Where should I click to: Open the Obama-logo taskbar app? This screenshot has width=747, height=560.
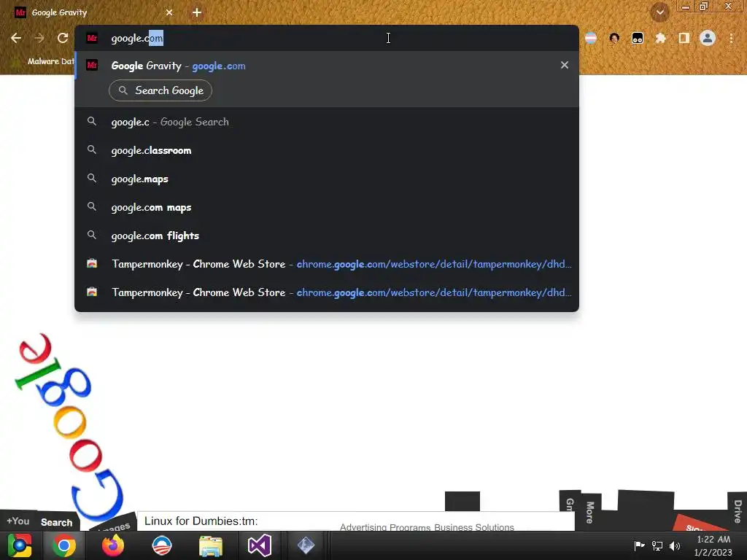tap(162, 545)
